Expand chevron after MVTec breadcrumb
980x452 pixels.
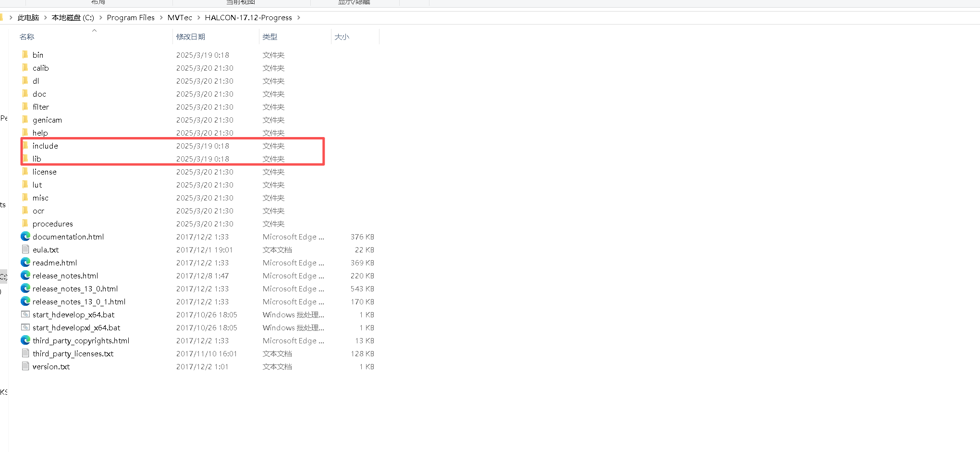pyautogui.click(x=199, y=17)
